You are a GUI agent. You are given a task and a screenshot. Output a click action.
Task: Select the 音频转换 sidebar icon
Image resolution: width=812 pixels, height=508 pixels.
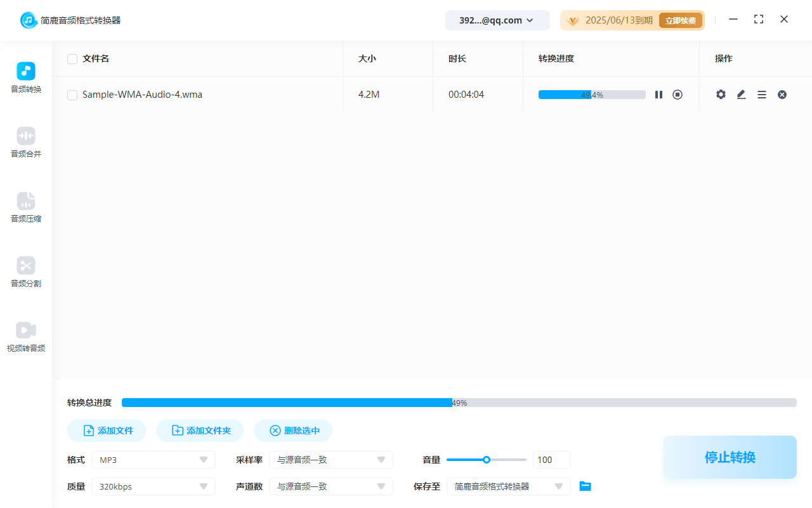click(25, 77)
